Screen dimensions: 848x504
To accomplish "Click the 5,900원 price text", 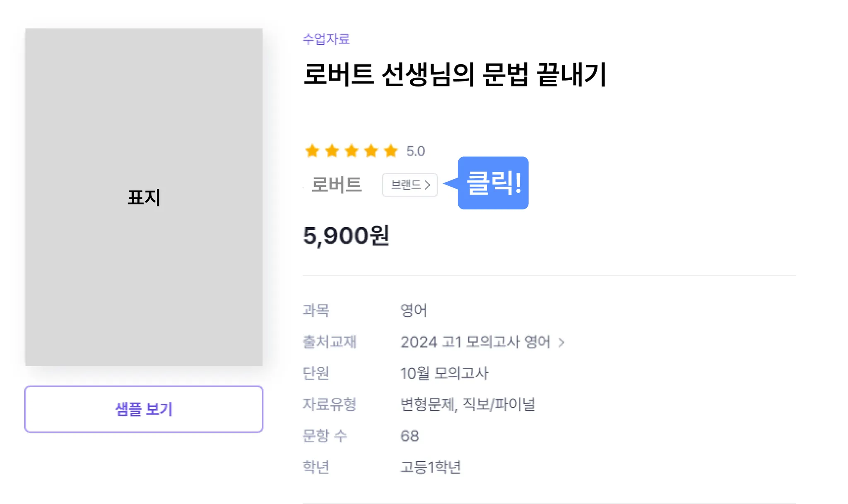I will [346, 236].
